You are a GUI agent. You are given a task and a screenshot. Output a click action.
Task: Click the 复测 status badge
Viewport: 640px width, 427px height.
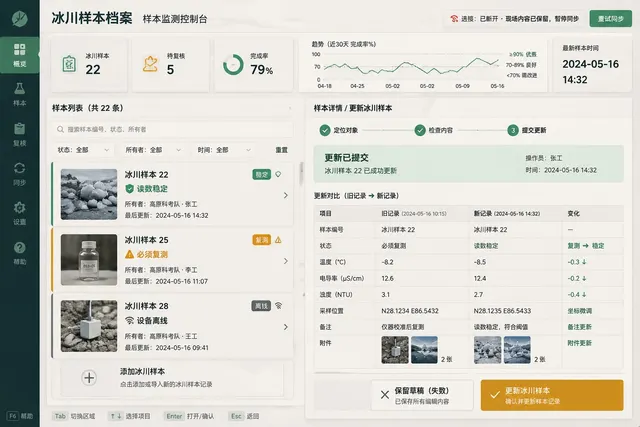click(262, 240)
